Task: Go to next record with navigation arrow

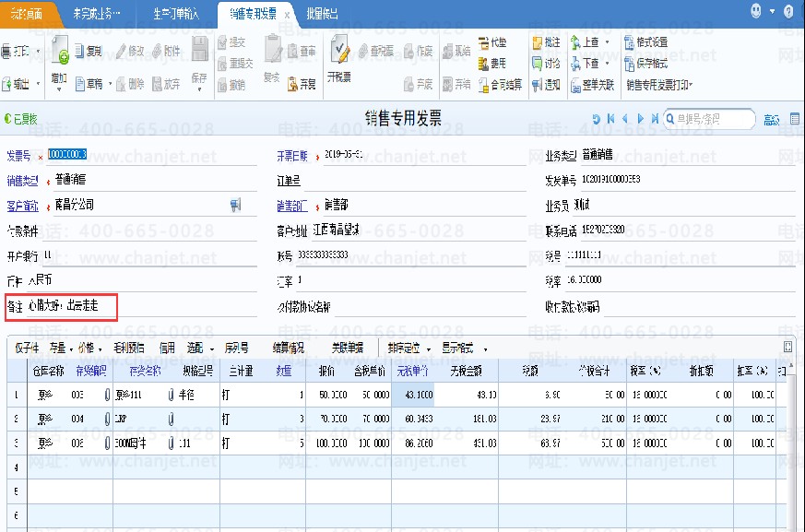Action: pyautogui.click(x=641, y=119)
